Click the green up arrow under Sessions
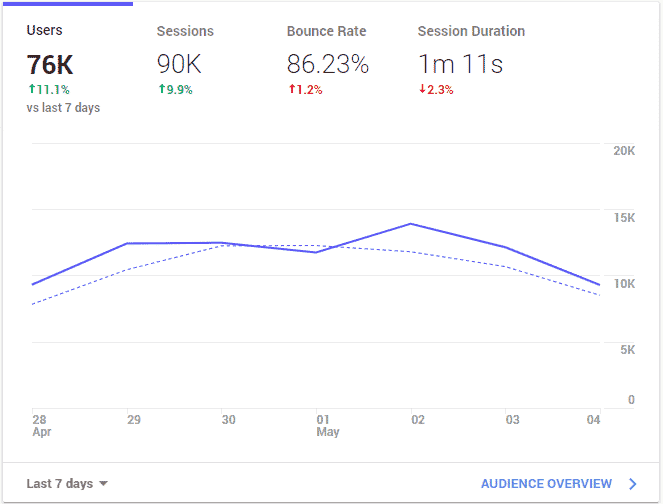Screen dimensions: 663x504 coord(161,90)
